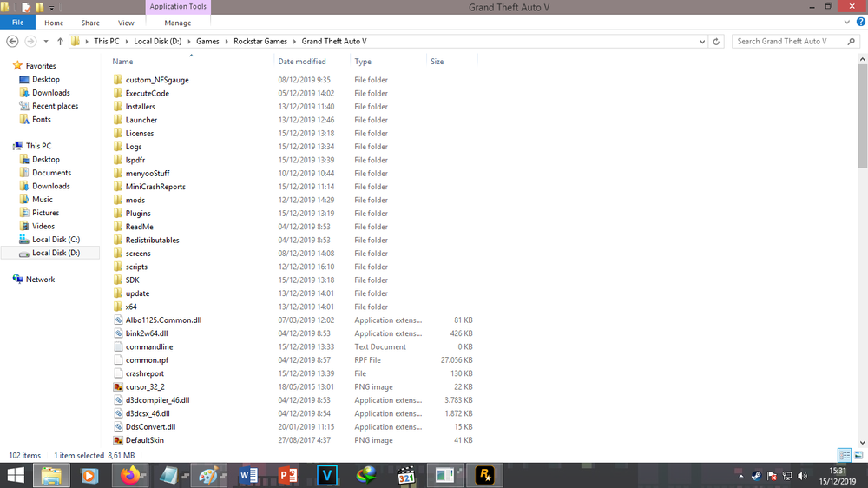Select Pictures under This PC
Image resolution: width=868 pixels, height=488 pixels.
(x=45, y=213)
